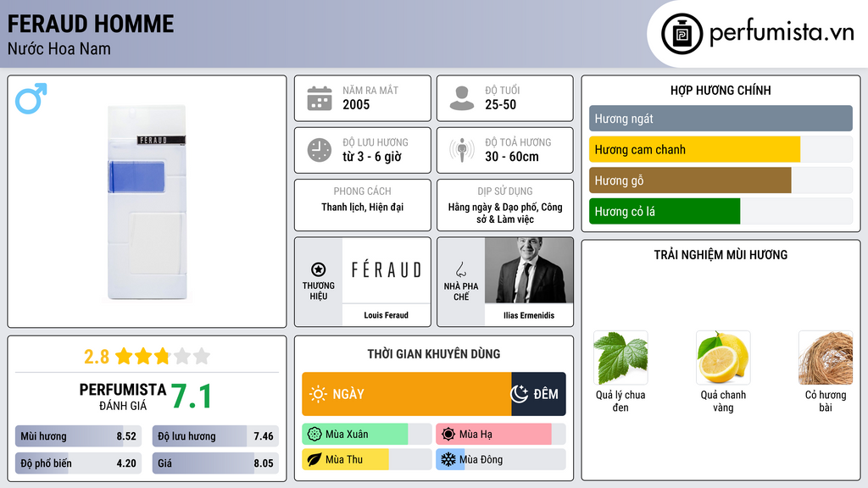
Task: Click the perfumista.vn site name
Action: (x=782, y=33)
